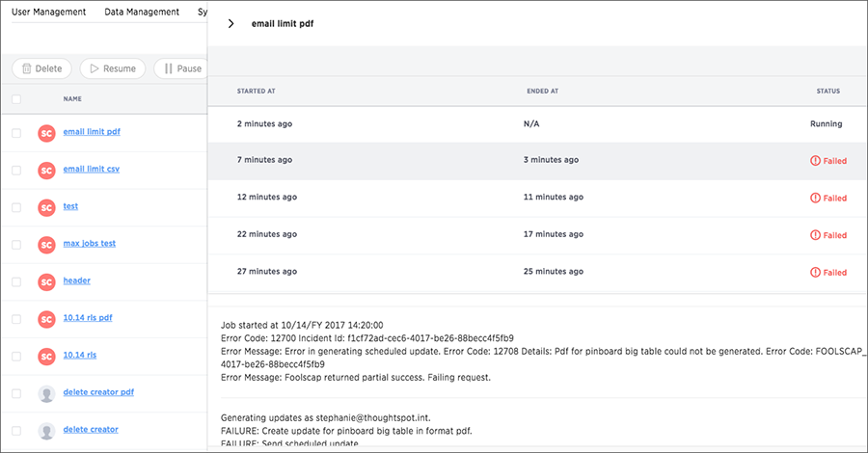
Task: Open the delete creator link
Action: (x=91, y=429)
